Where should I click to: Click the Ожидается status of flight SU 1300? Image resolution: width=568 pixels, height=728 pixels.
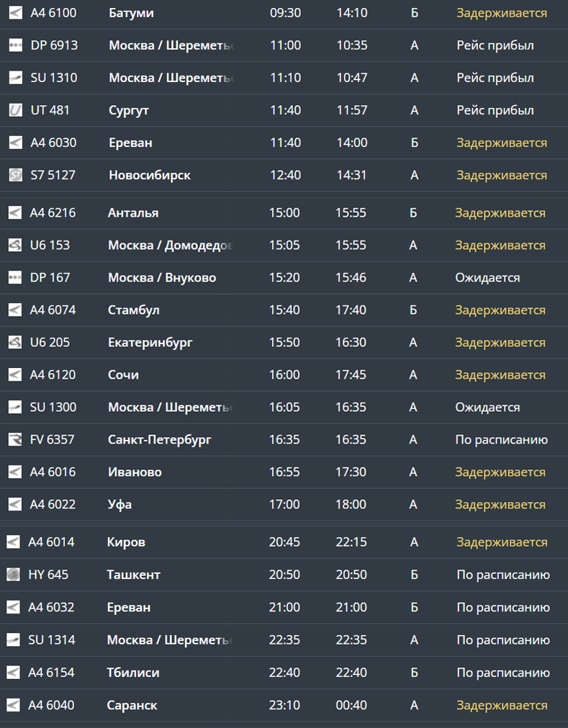pos(487,408)
